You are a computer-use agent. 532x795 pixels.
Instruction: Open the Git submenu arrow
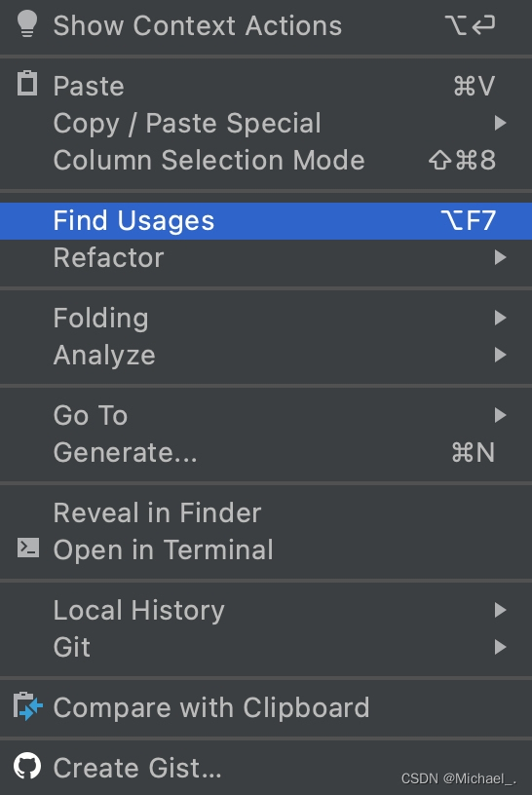coord(501,647)
